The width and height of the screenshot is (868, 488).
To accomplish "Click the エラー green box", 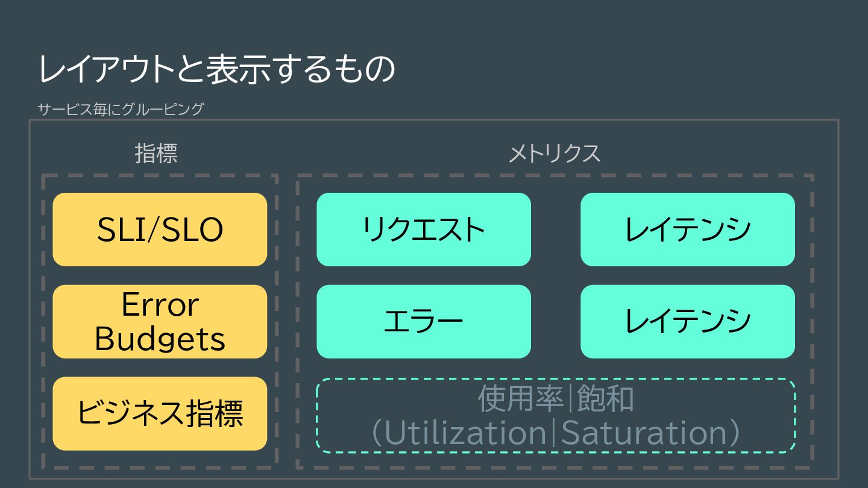I will [x=424, y=322].
